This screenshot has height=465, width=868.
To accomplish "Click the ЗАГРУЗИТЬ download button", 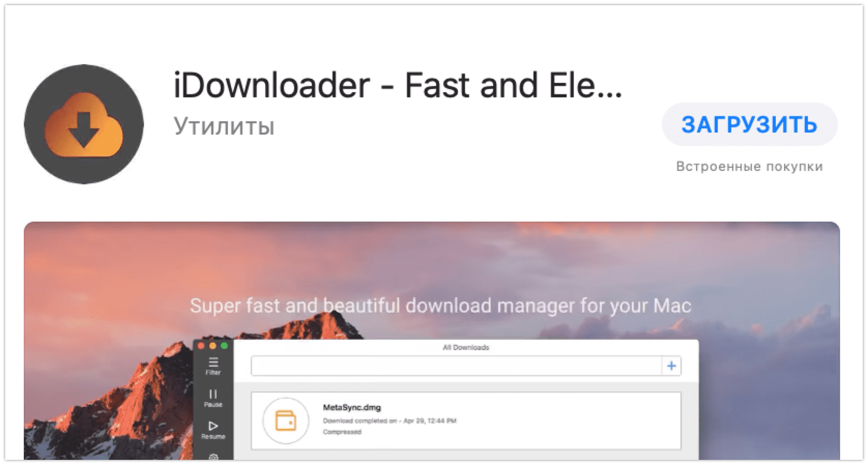I will tap(749, 125).
